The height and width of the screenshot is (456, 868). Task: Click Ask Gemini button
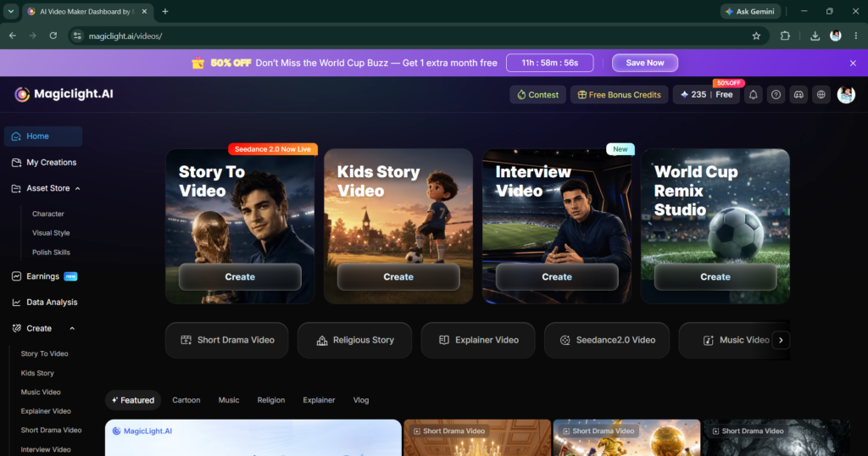[x=750, y=12]
